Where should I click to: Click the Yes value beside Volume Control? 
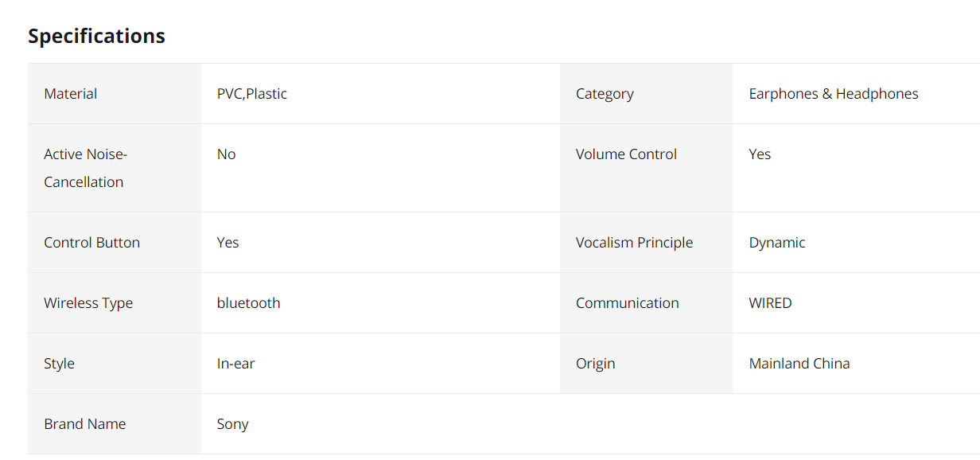[x=760, y=154]
